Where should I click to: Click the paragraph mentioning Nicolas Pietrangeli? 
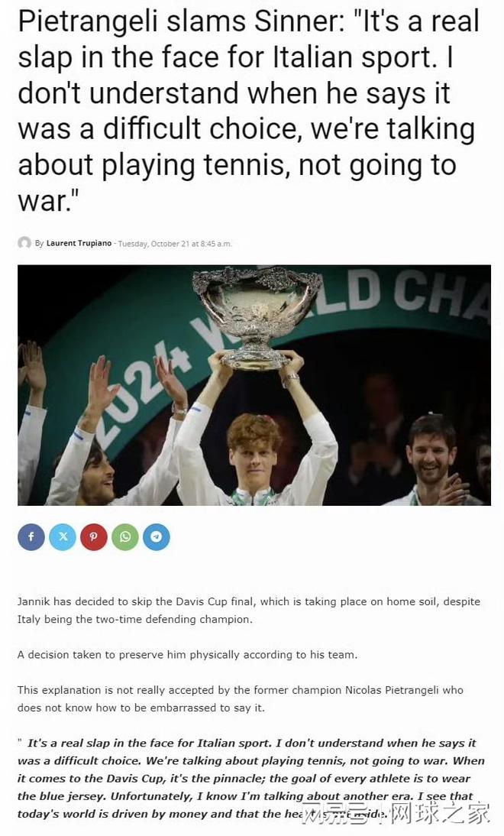click(241, 699)
